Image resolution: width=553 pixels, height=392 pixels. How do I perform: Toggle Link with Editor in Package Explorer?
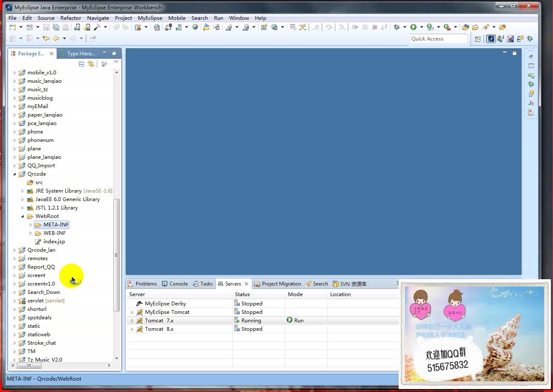(x=91, y=64)
